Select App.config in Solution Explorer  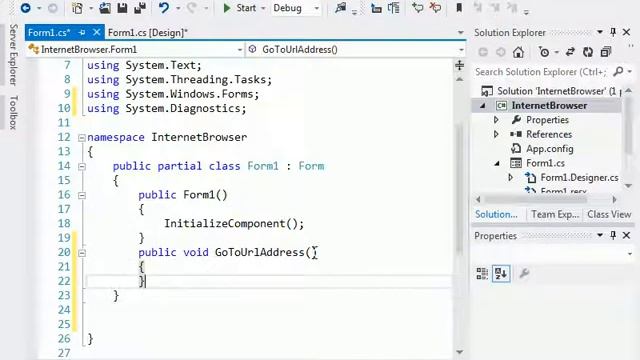[x=549, y=149]
